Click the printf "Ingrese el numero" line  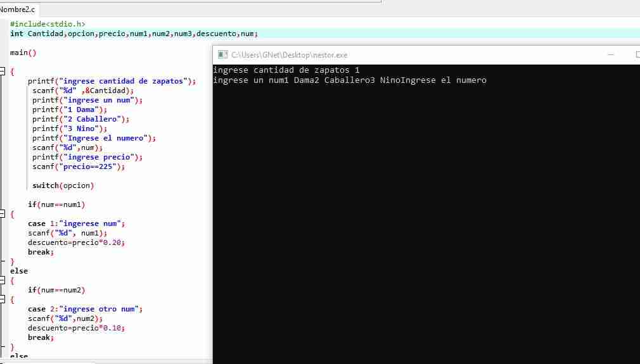pos(94,138)
